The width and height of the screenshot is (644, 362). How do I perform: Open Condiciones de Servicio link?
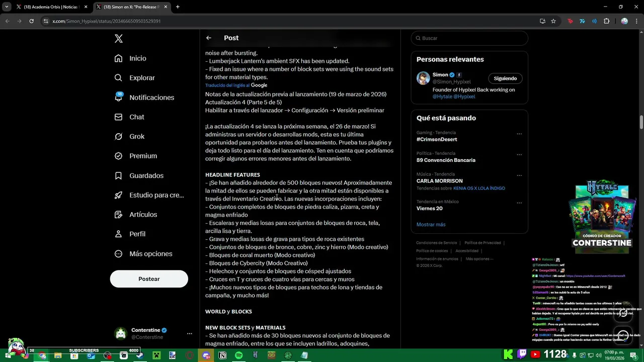pyautogui.click(x=437, y=243)
